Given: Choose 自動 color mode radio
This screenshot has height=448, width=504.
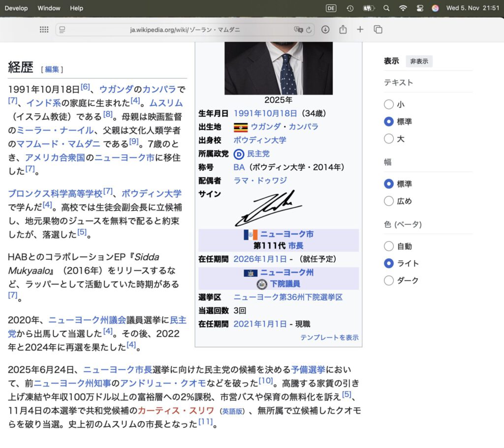Looking at the screenshot, I should [389, 246].
